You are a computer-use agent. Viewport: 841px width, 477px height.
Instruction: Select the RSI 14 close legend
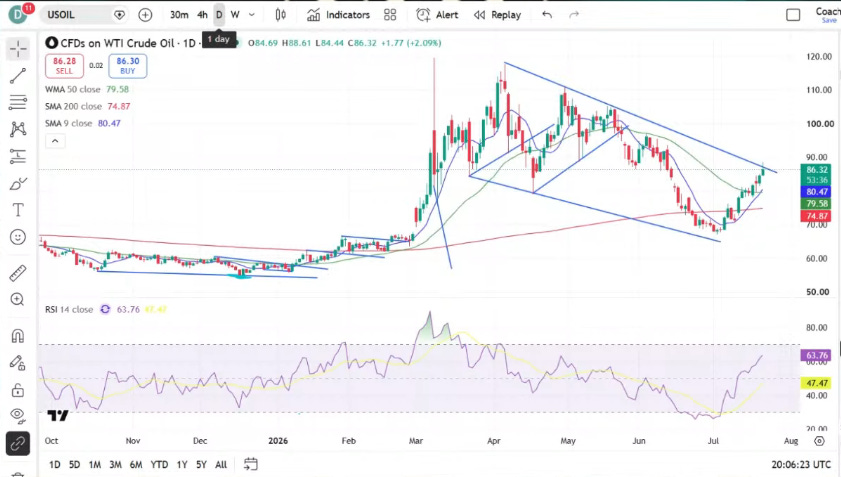point(69,310)
